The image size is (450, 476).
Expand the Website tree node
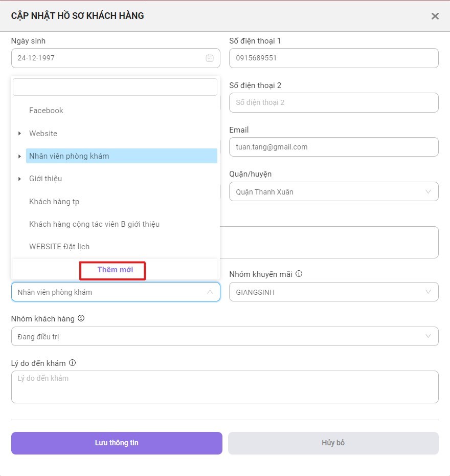click(19, 133)
